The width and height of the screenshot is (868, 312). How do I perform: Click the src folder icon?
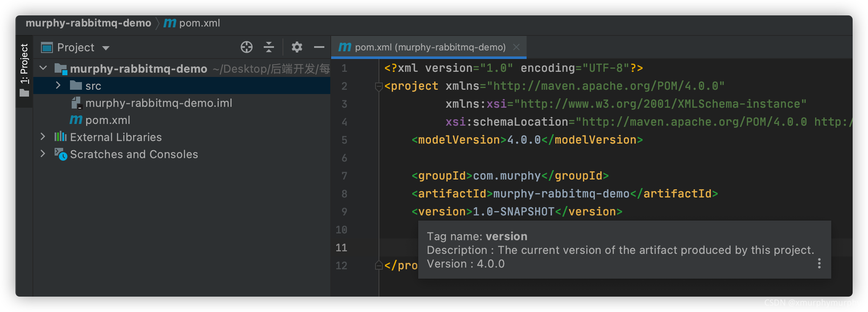(x=76, y=85)
